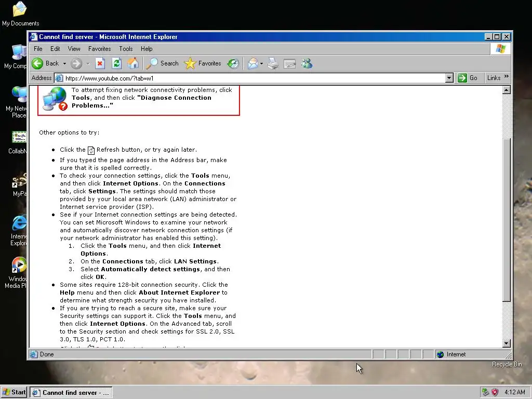Open the Back history dropdown arrow
Viewport: 532px width, 399px height.
tap(64, 63)
